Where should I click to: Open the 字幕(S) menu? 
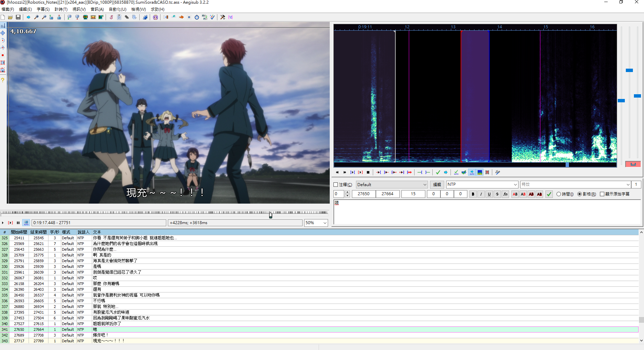click(43, 9)
